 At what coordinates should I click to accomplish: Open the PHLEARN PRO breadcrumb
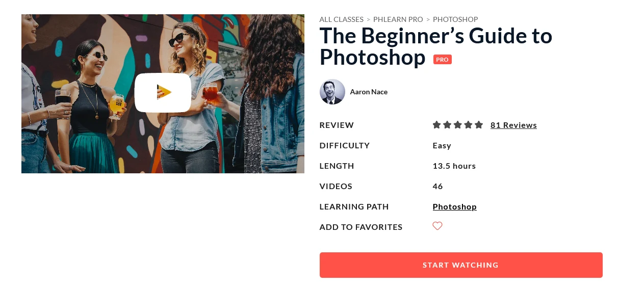point(398,19)
